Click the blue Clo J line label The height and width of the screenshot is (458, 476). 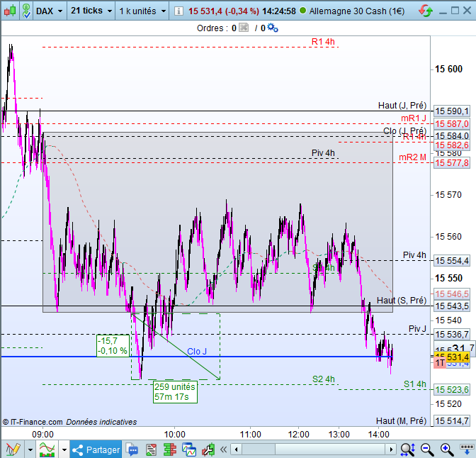197,352
